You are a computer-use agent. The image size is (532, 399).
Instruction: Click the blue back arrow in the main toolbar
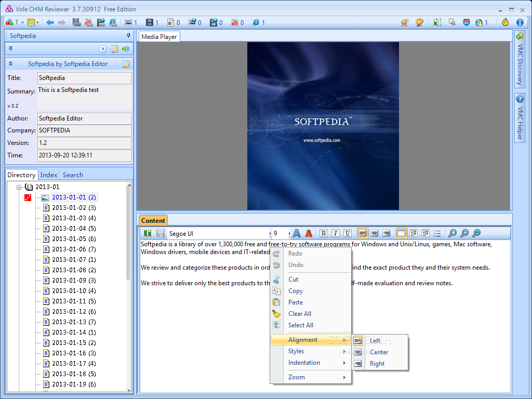point(50,22)
